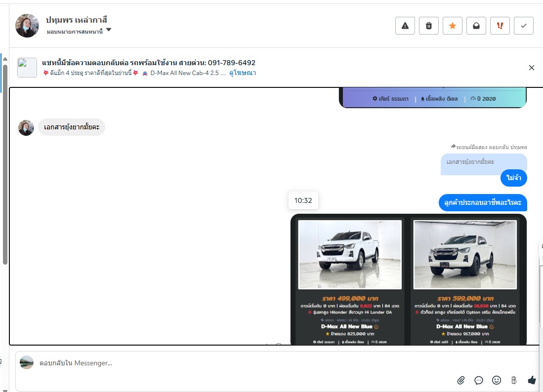Open saved replies speech bubble icon
The height and width of the screenshot is (392, 543).
click(479, 381)
